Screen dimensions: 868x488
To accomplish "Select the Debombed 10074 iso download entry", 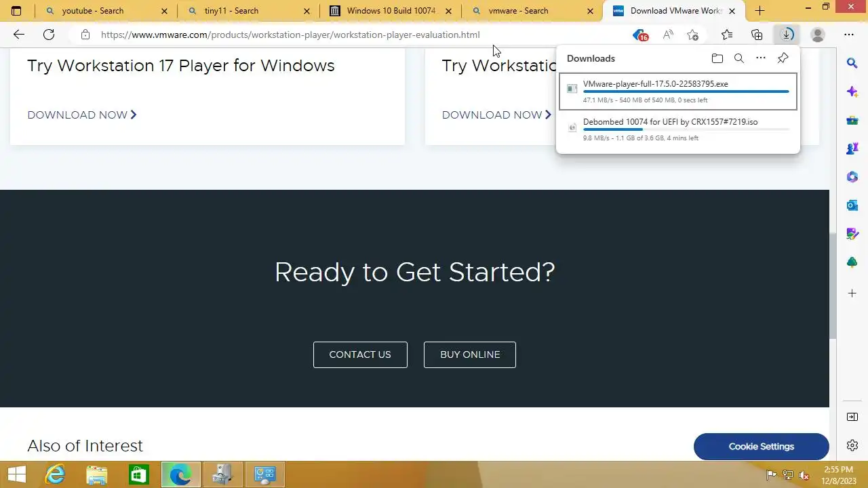I will click(x=677, y=129).
